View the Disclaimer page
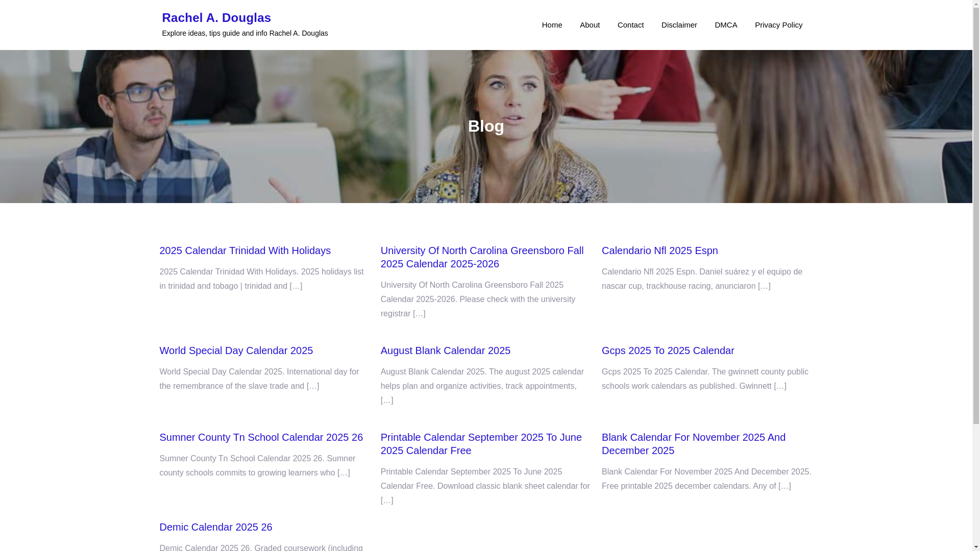Screen dimensions: 980x551 (x=679, y=25)
